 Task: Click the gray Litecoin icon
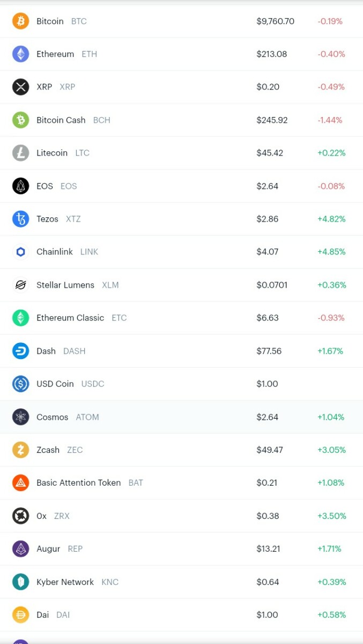[x=20, y=153]
